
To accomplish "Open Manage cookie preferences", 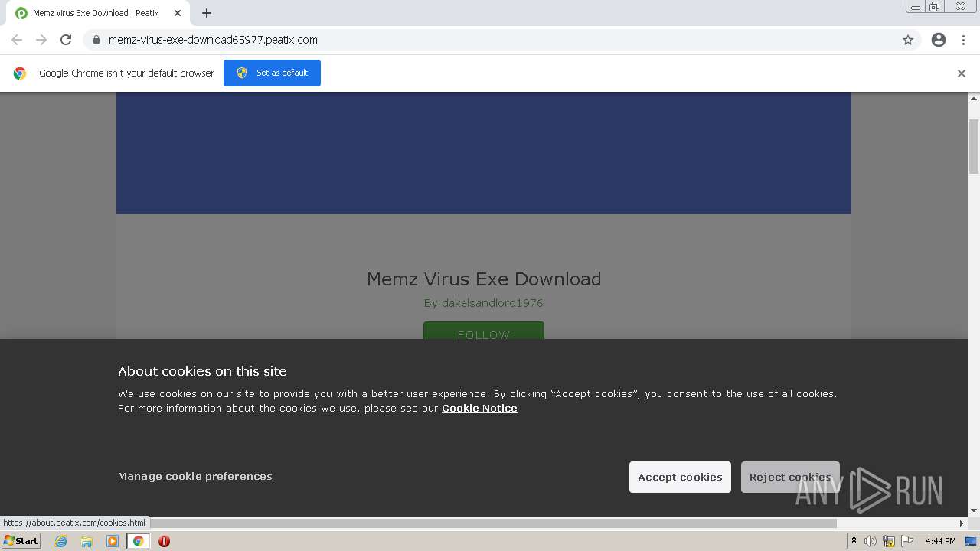I will click(195, 477).
